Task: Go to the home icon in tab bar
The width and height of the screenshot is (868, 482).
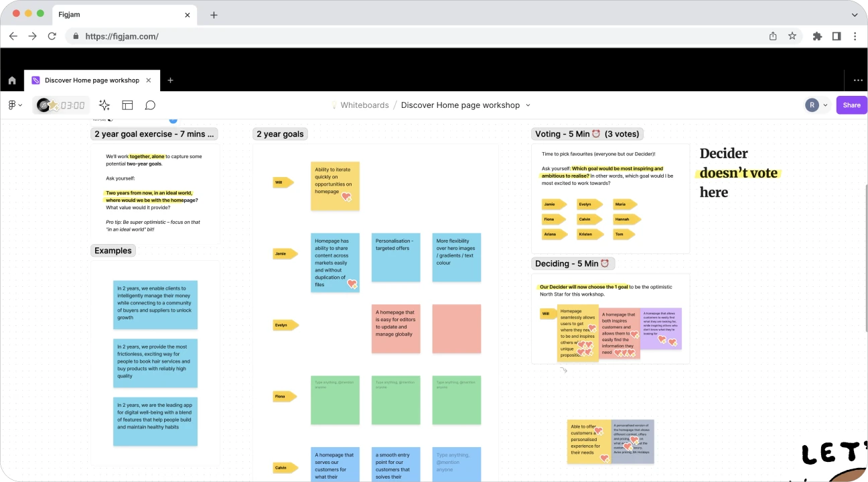Action: (12, 80)
